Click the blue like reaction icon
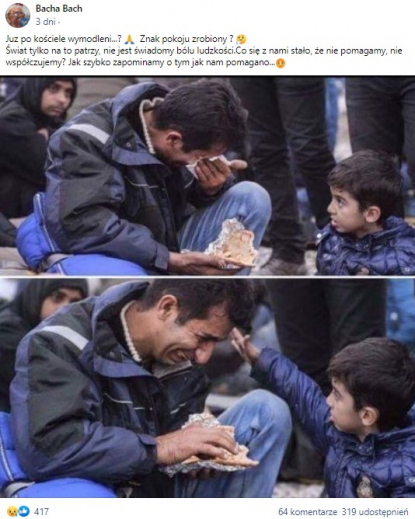 pos(24,511)
